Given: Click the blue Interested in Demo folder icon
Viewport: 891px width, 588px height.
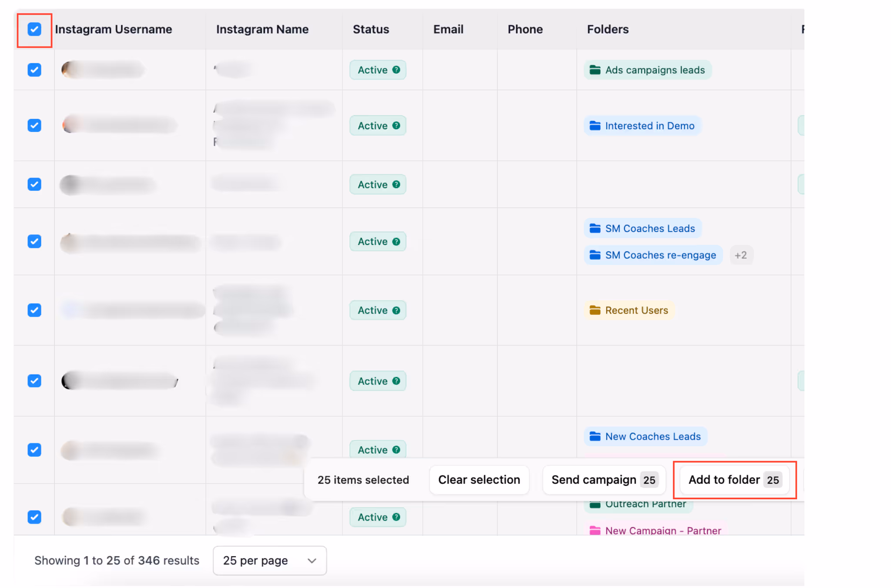Looking at the screenshot, I should [595, 126].
